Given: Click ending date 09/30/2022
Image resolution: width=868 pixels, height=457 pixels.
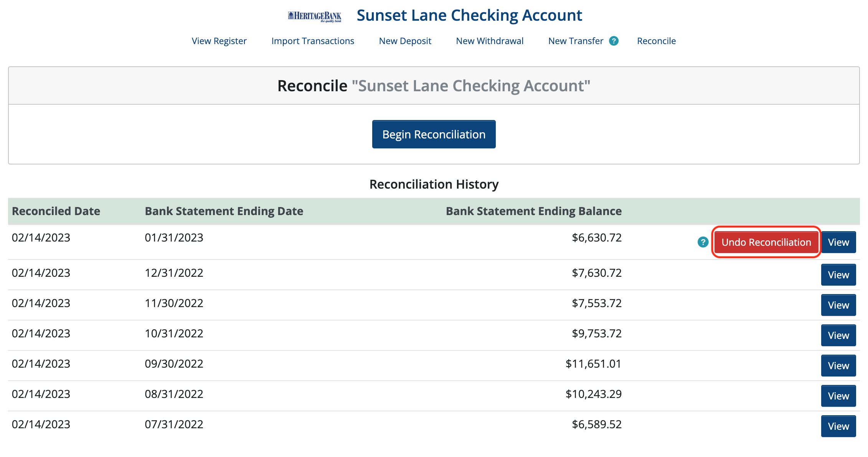Looking at the screenshot, I should [x=174, y=364].
